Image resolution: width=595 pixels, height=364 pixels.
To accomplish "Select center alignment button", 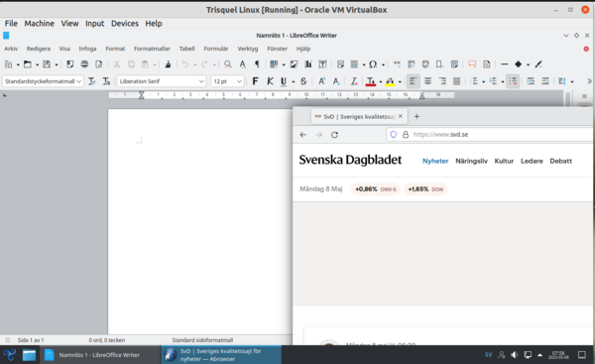I will (427, 81).
